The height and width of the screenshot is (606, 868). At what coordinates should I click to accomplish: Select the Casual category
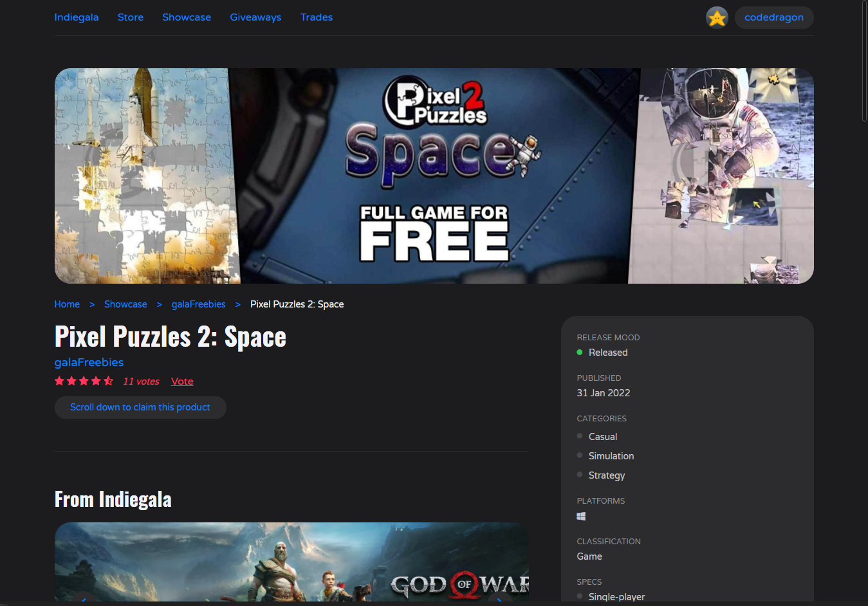pyautogui.click(x=603, y=437)
